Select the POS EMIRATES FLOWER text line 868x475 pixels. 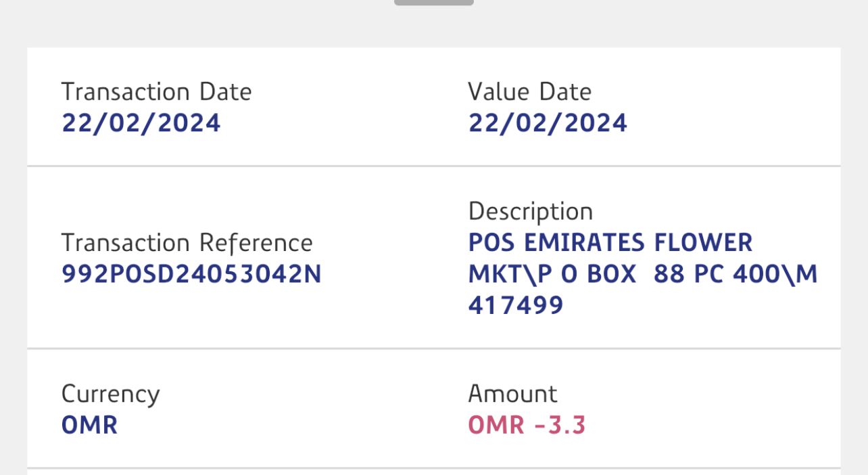pos(610,242)
